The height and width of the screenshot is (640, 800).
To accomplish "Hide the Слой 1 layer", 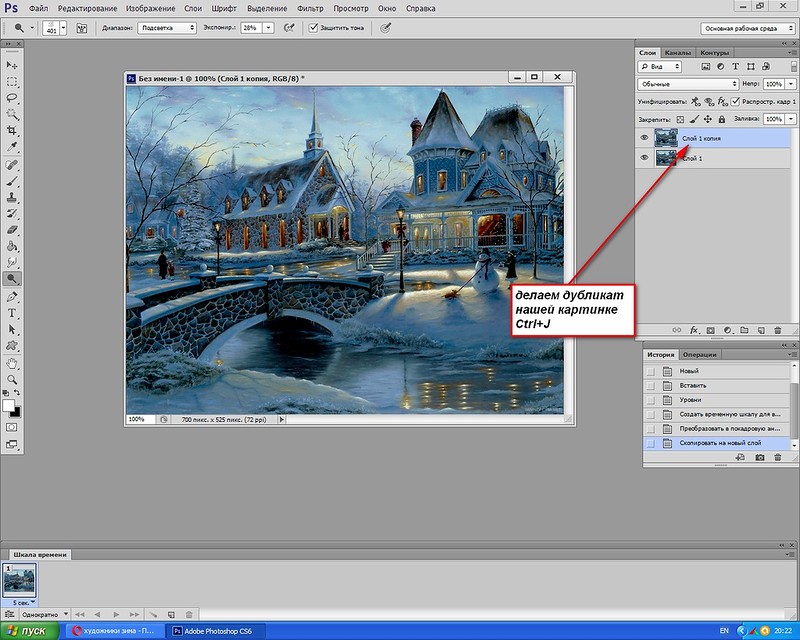I will coord(644,158).
